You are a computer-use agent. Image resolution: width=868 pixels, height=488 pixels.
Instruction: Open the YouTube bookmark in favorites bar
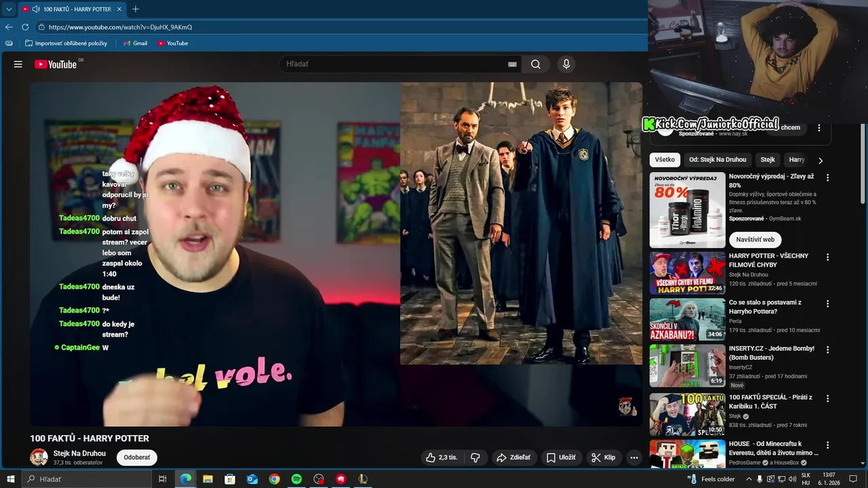pyautogui.click(x=173, y=43)
